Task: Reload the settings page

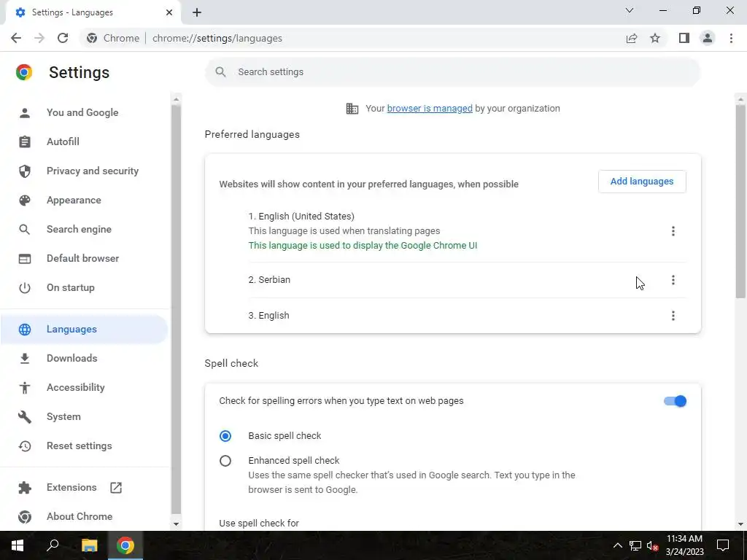Action: click(63, 38)
